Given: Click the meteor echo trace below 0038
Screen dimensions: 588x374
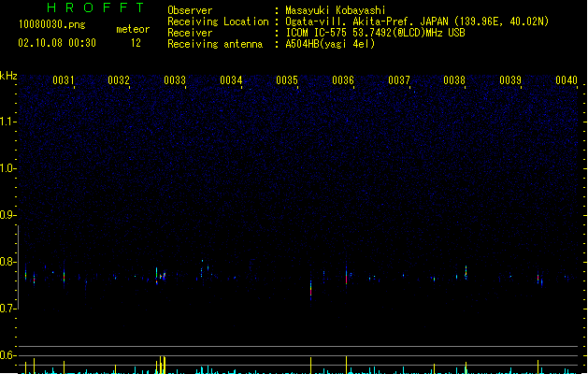Looking at the screenshot, I should point(466,273).
